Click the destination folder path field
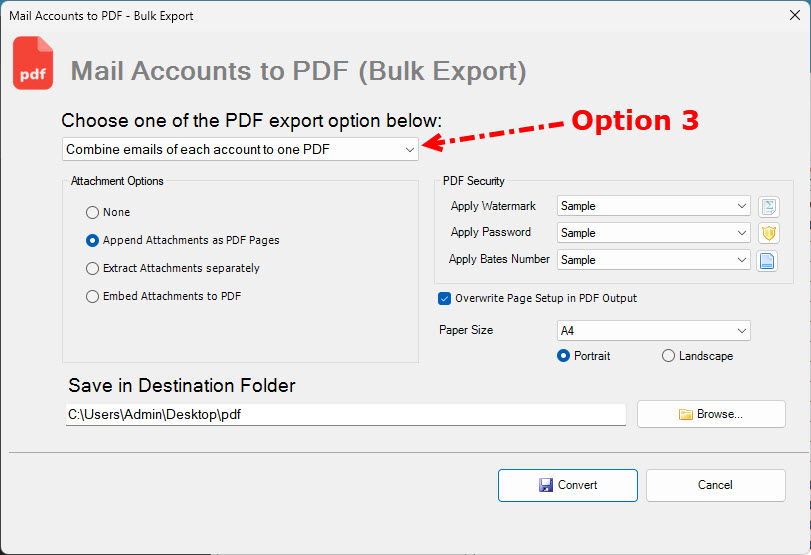811x555 pixels. 345,414
